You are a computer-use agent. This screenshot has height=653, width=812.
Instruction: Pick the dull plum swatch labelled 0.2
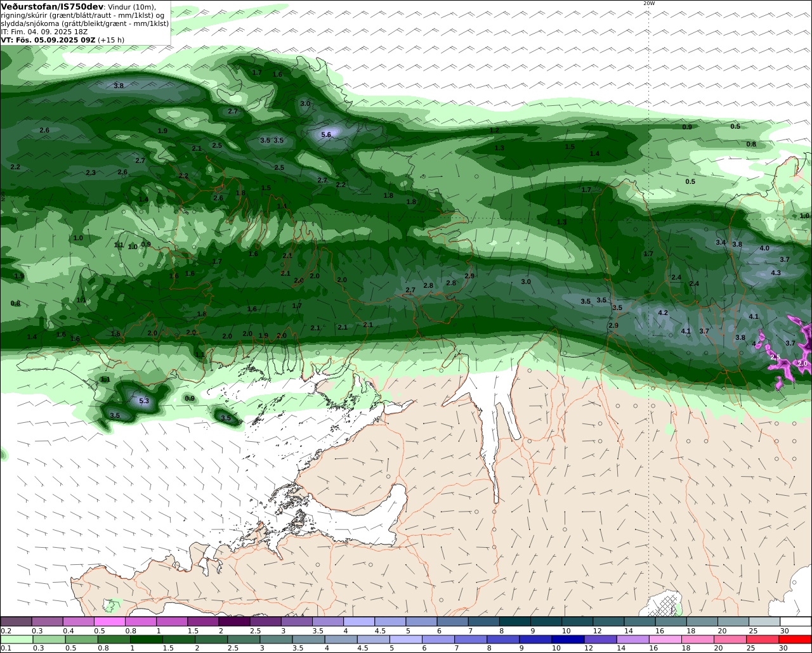[16, 622]
